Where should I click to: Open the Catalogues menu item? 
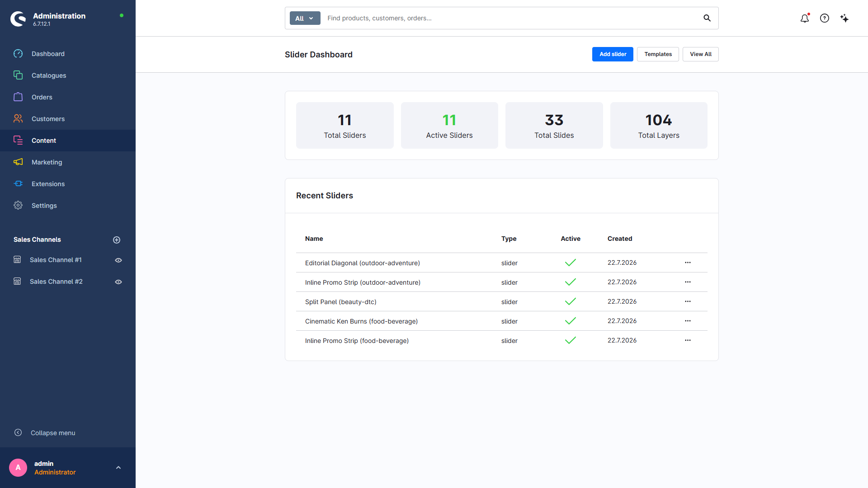click(x=68, y=75)
